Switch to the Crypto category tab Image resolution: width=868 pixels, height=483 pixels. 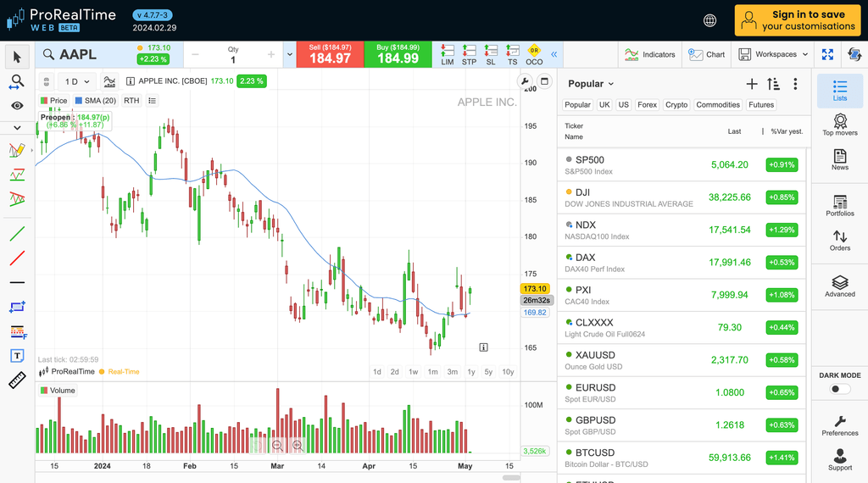point(676,105)
